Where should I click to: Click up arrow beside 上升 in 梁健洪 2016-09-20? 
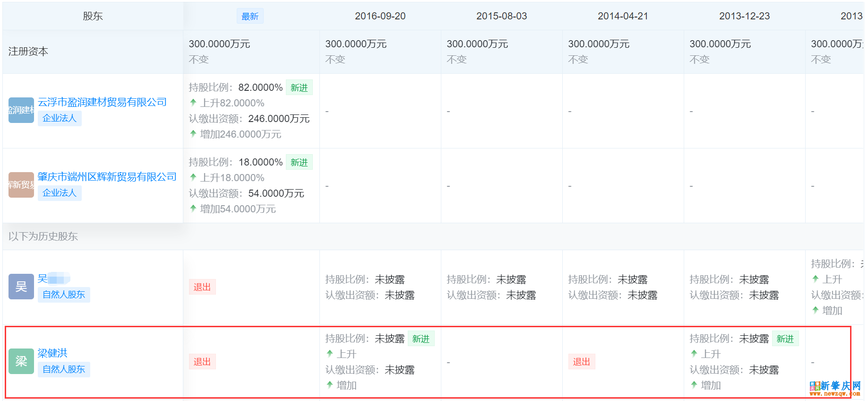point(330,353)
